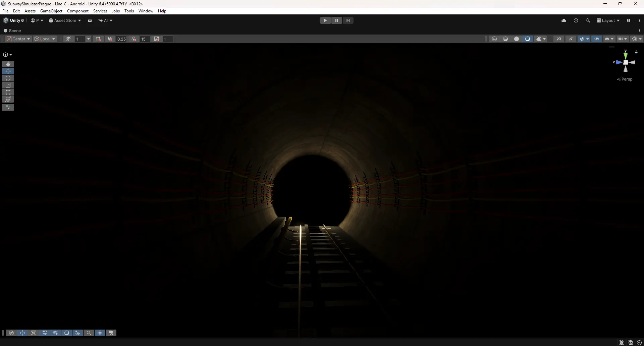
Task: Open the search magnifier in the top toolbar
Action: coord(588,20)
